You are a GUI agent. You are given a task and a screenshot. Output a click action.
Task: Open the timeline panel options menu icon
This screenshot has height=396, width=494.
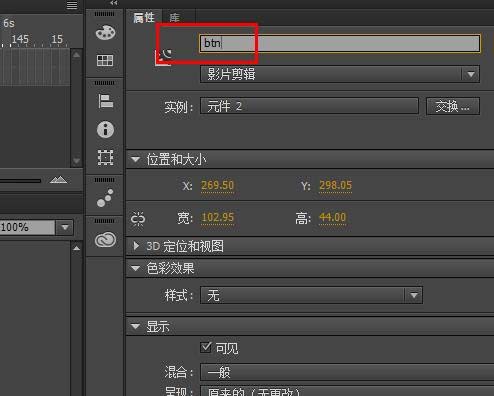coord(72,5)
